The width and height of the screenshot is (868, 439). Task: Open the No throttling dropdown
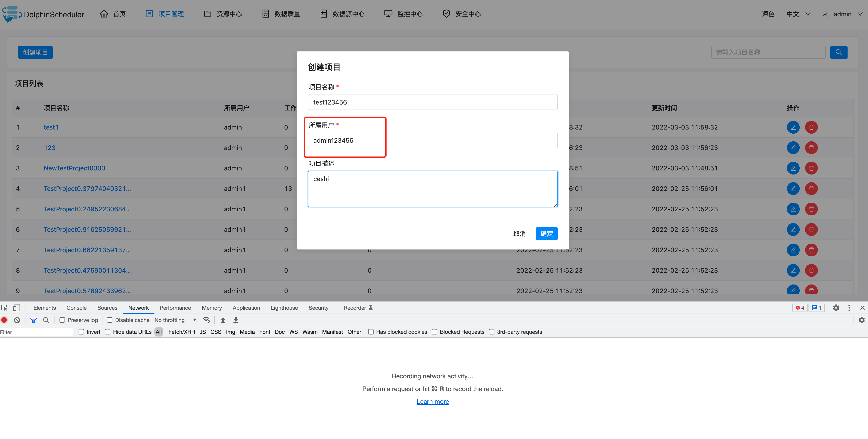click(x=174, y=320)
